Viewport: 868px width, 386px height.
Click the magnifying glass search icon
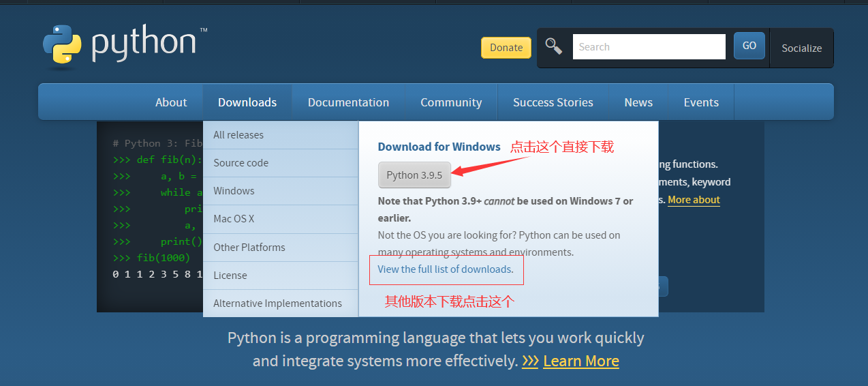point(554,46)
